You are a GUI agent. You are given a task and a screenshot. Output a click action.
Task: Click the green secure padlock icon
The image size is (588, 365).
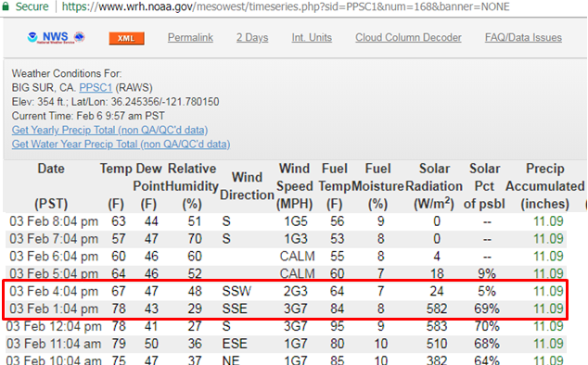coord(6,6)
